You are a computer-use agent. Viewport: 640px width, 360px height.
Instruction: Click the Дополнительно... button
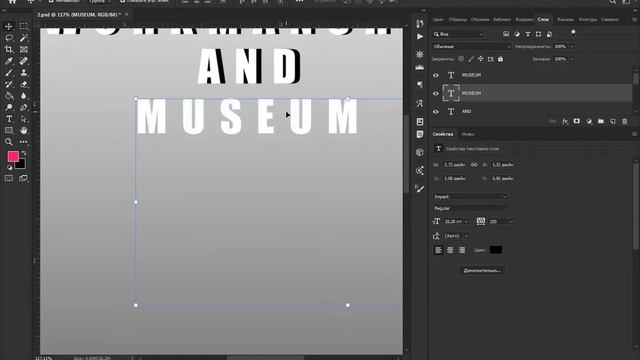click(482, 271)
